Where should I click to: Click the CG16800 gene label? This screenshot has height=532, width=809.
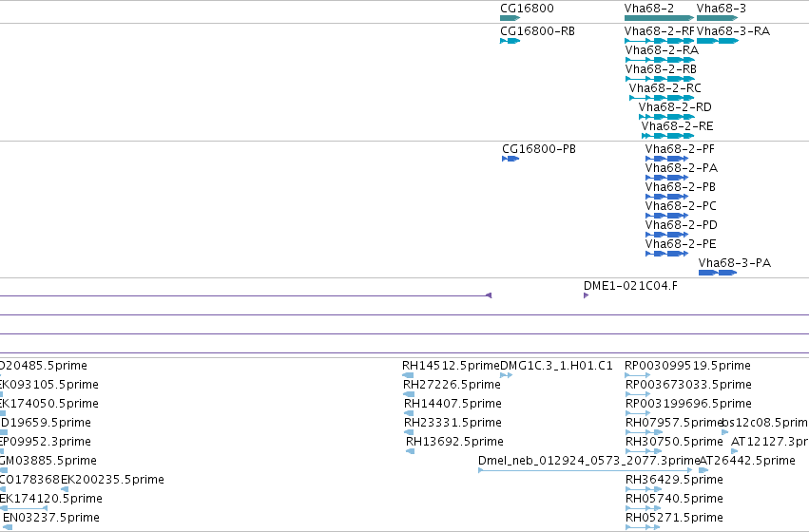click(x=527, y=9)
